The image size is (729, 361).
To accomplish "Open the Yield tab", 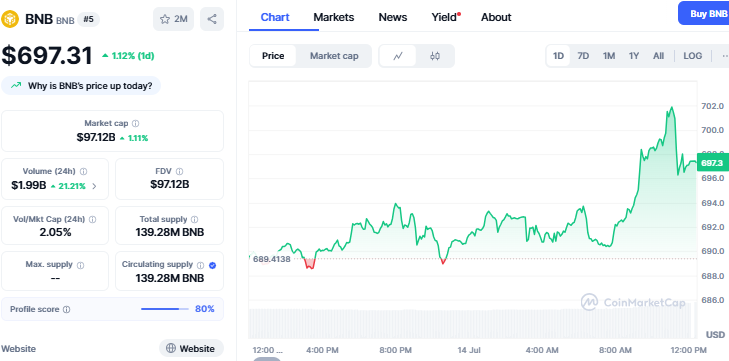I will 445,17.
